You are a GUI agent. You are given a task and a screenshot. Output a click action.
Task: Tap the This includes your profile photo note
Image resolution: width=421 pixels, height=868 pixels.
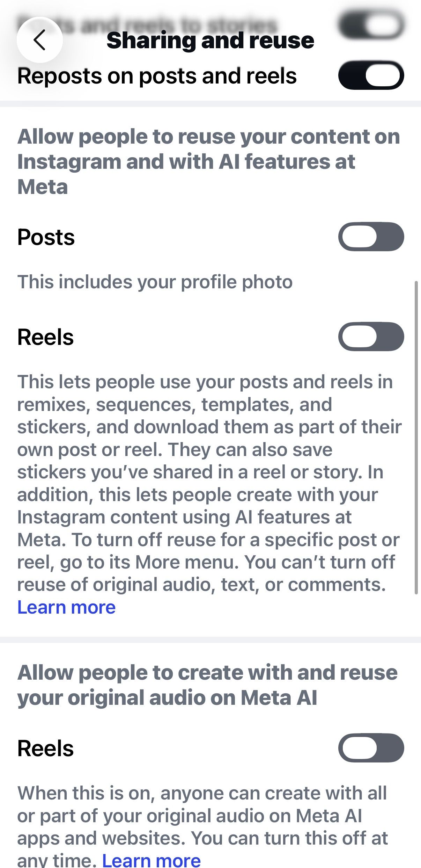point(155,282)
